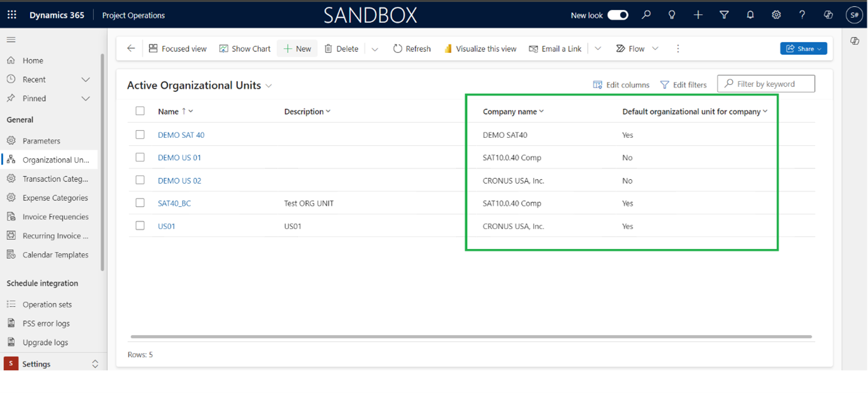868x393 pixels.
Task: Collapse the site map hamburger menu
Action: coord(11,40)
